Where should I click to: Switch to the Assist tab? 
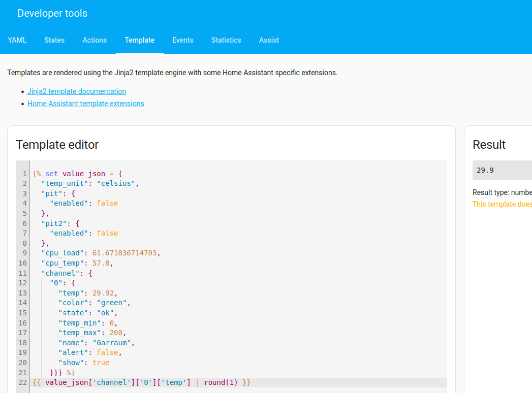point(269,40)
